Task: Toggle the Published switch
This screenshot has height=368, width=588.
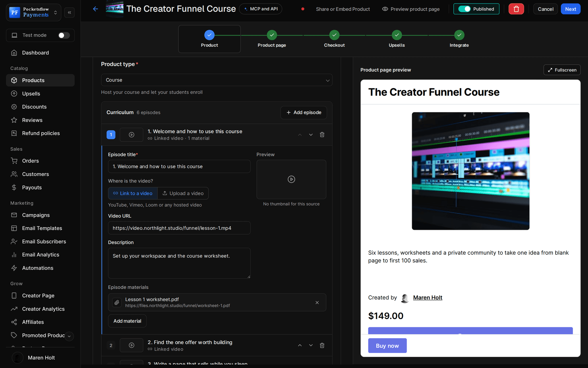Action: click(x=464, y=9)
